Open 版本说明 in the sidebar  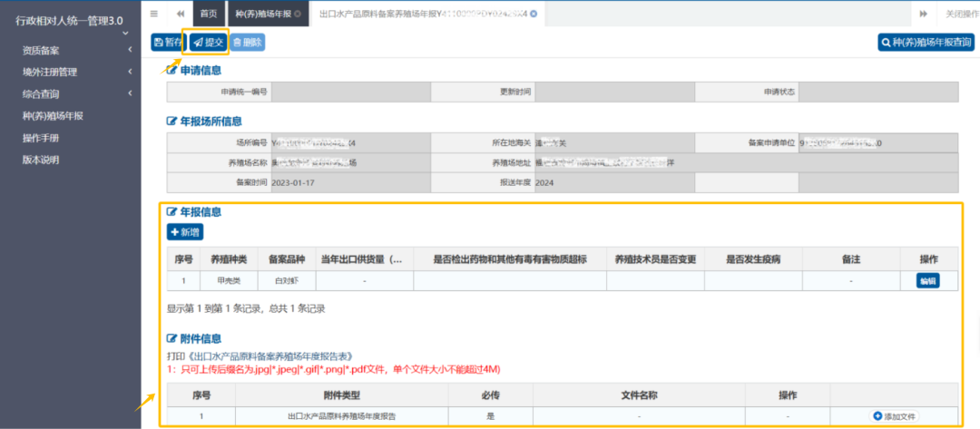[x=41, y=160]
